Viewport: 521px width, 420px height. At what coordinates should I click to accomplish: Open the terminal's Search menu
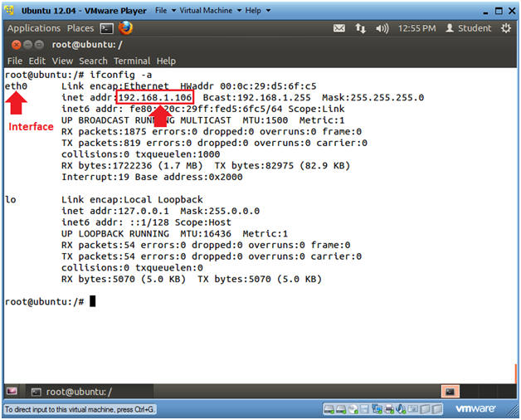coord(93,61)
